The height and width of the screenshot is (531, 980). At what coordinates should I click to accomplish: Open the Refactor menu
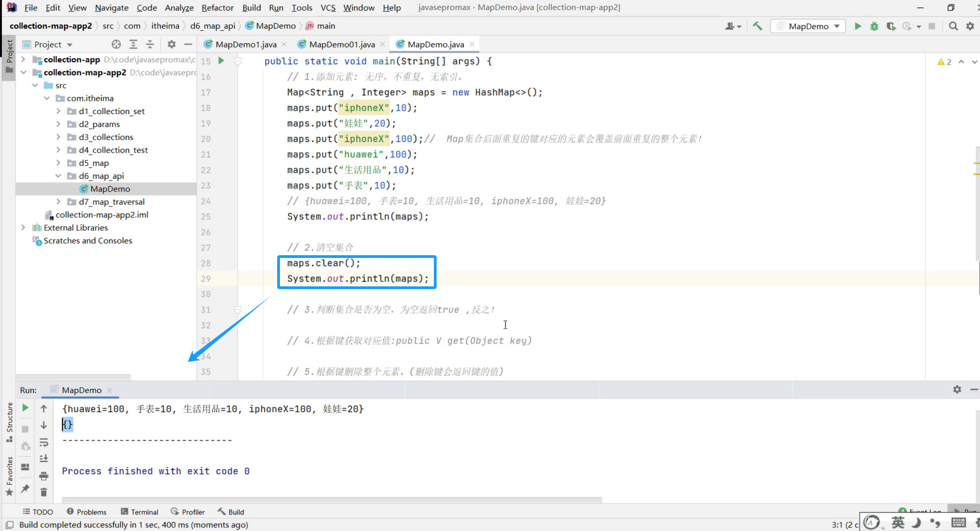click(217, 8)
